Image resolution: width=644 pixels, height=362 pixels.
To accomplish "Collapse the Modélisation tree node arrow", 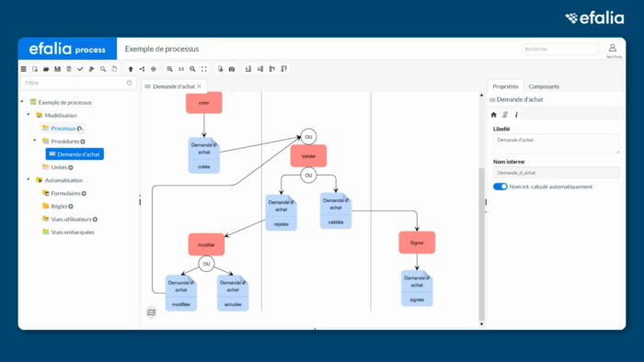I will click(29, 114).
